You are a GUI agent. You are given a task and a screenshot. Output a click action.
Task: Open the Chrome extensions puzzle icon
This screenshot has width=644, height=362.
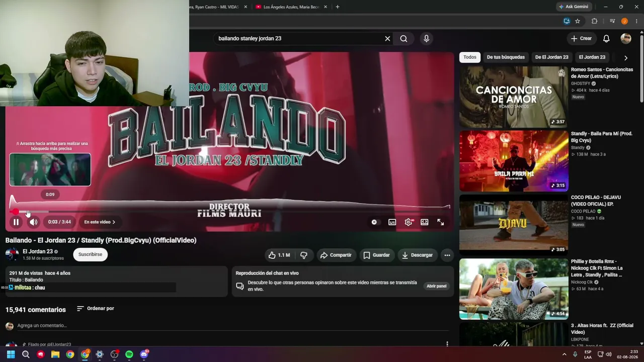594,21
